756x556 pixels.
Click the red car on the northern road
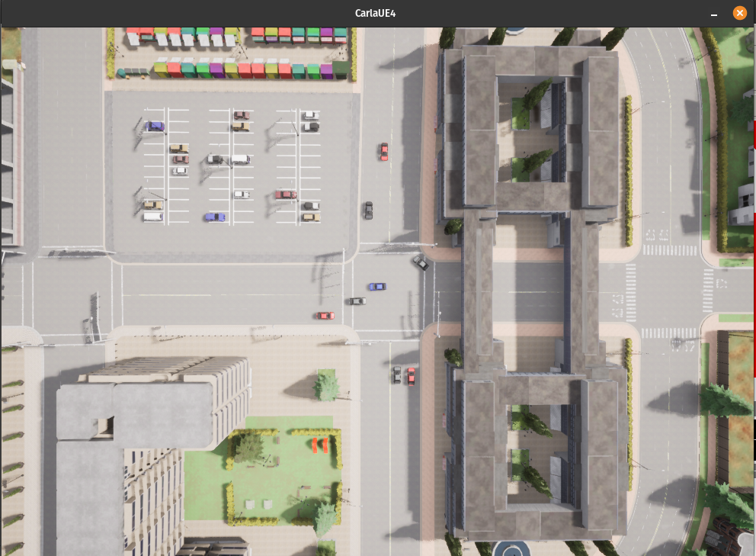[x=384, y=152]
